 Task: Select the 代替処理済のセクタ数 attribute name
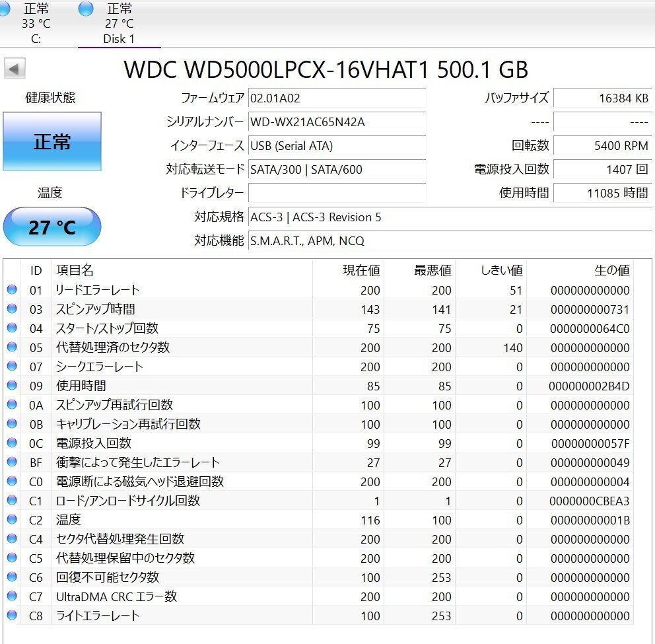tap(113, 347)
